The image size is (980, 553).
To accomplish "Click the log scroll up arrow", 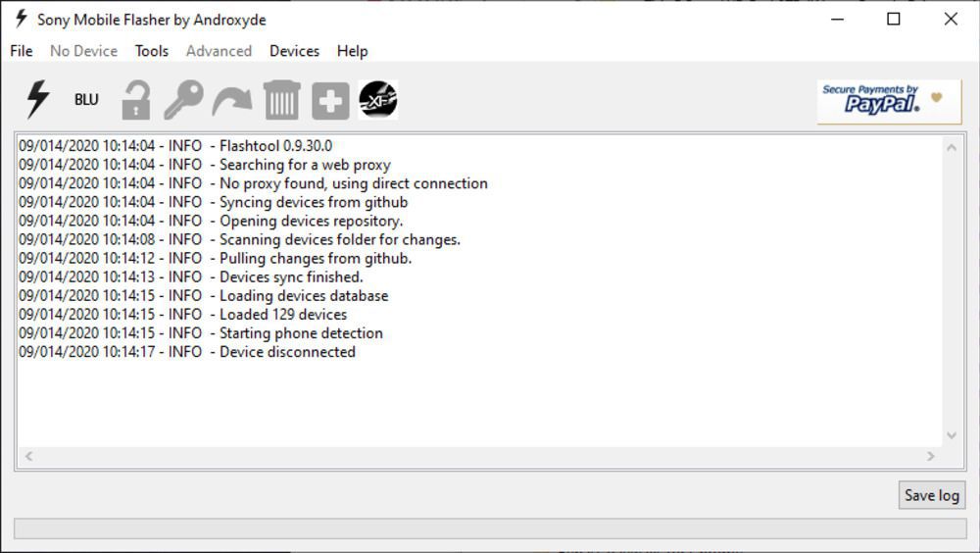I will click(x=952, y=148).
